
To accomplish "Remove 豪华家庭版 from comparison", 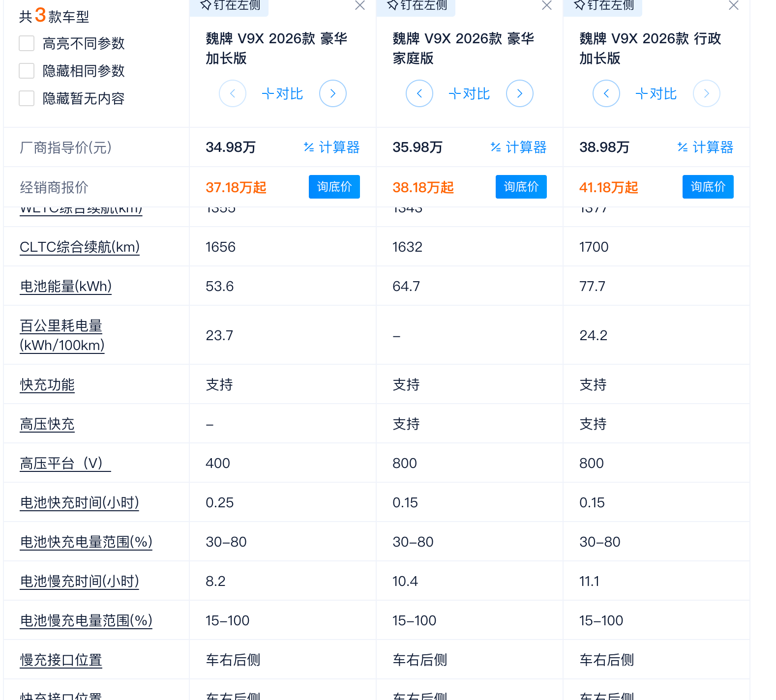I will pyautogui.click(x=547, y=5).
